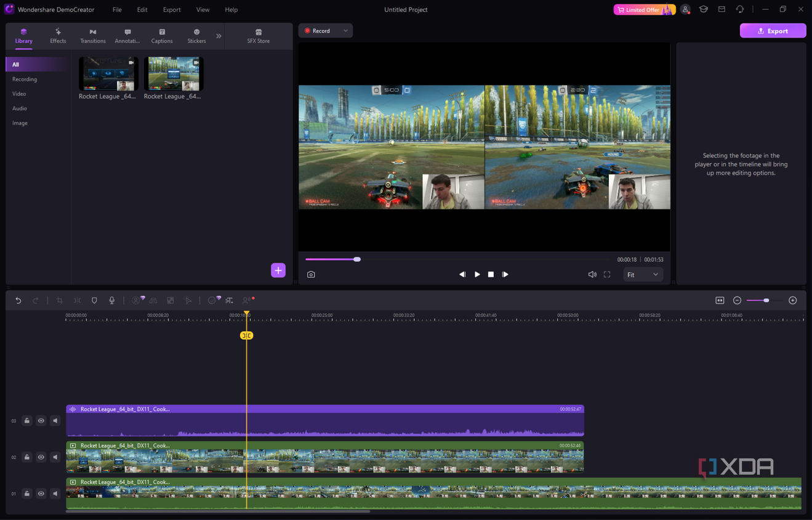Adjust the timeline zoom slider handle

(x=766, y=301)
